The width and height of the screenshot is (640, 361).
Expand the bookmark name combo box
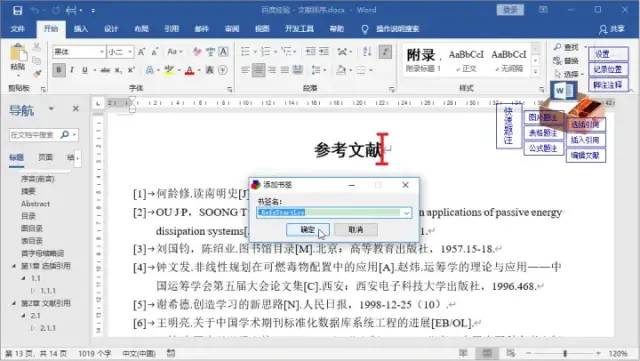click(x=406, y=213)
